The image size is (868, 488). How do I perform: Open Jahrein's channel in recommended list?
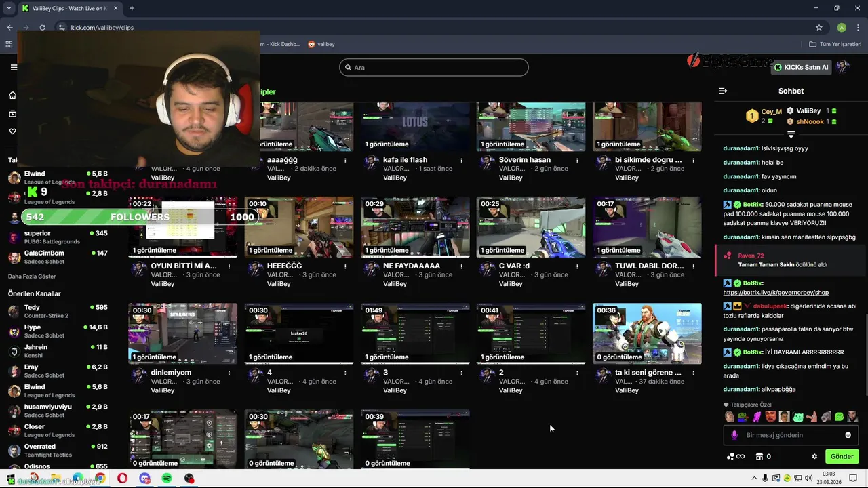(58, 351)
